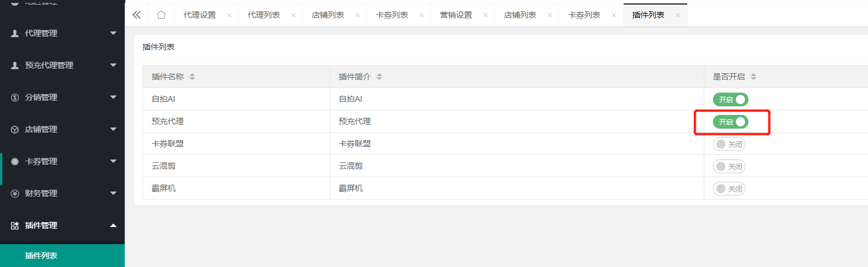
Task: Collapse the 插件管理 menu section
Action: click(x=113, y=226)
